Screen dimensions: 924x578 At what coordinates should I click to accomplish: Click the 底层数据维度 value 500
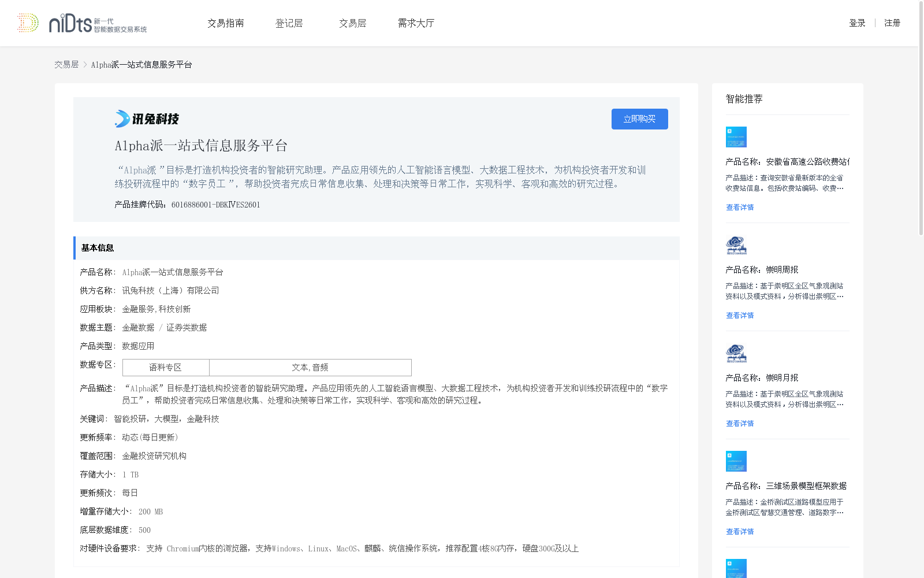click(144, 530)
